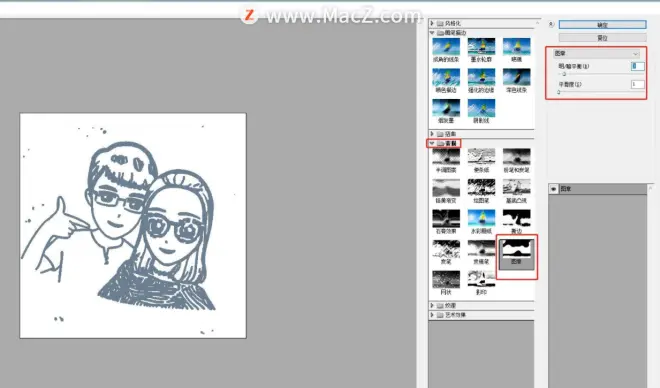Select the 图章 effect layer row
Viewport: 660px width, 388px height.
(598, 189)
